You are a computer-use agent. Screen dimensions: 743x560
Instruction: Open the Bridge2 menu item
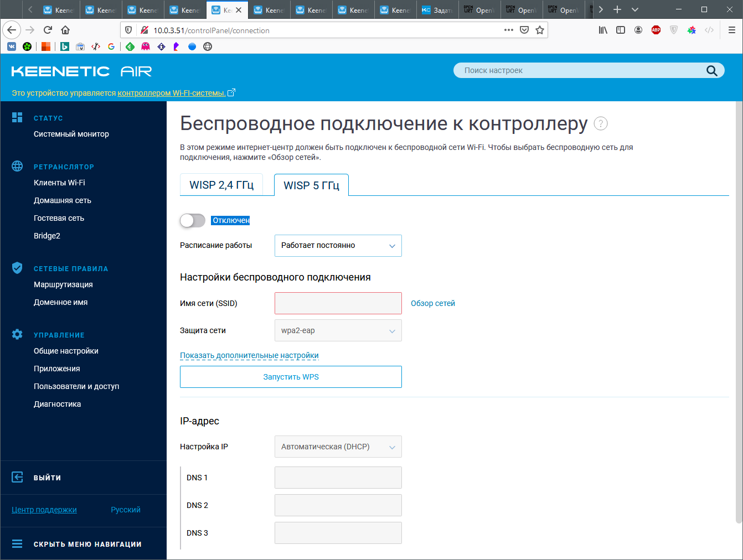tap(47, 236)
